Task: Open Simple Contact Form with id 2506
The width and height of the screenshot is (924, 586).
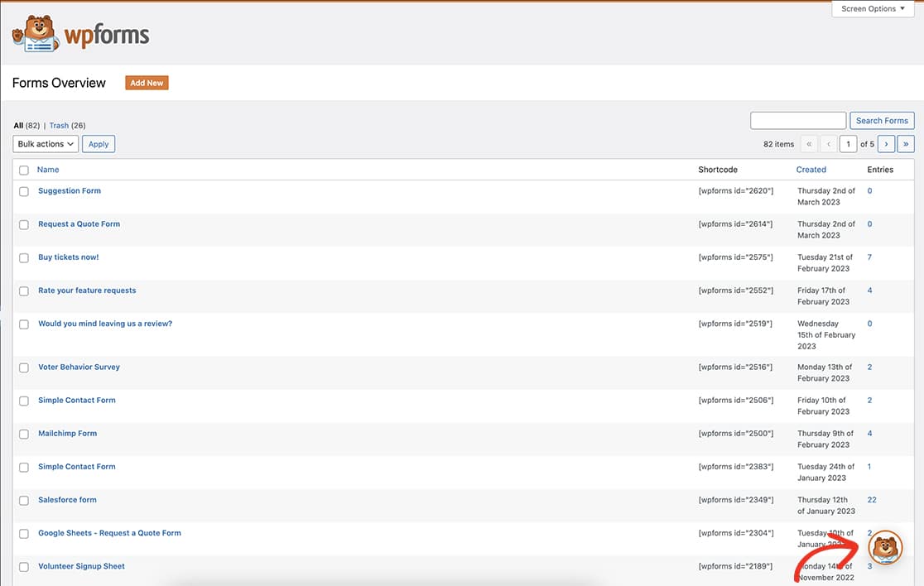Action: click(x=77, y=400)
